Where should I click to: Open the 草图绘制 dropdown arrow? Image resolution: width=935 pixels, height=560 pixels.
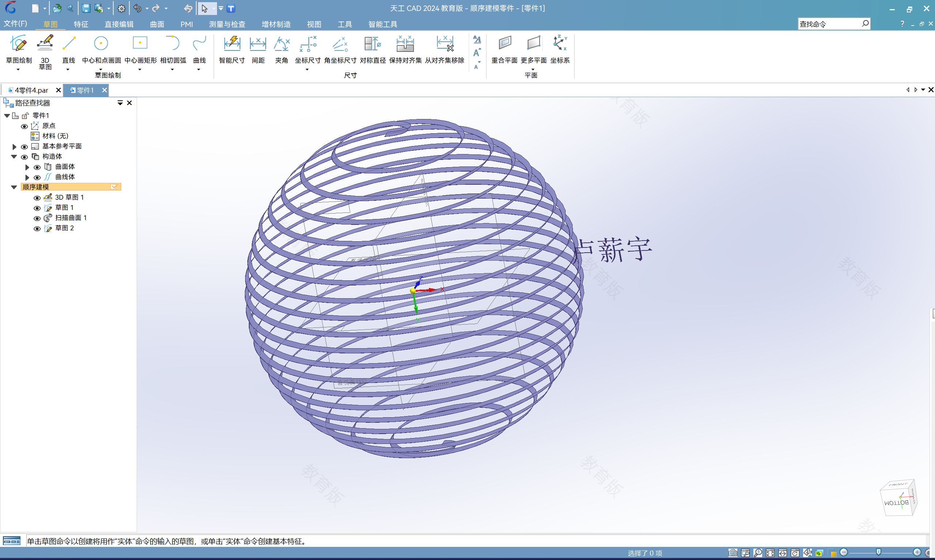pyautogui.click(x=18, y=69)
